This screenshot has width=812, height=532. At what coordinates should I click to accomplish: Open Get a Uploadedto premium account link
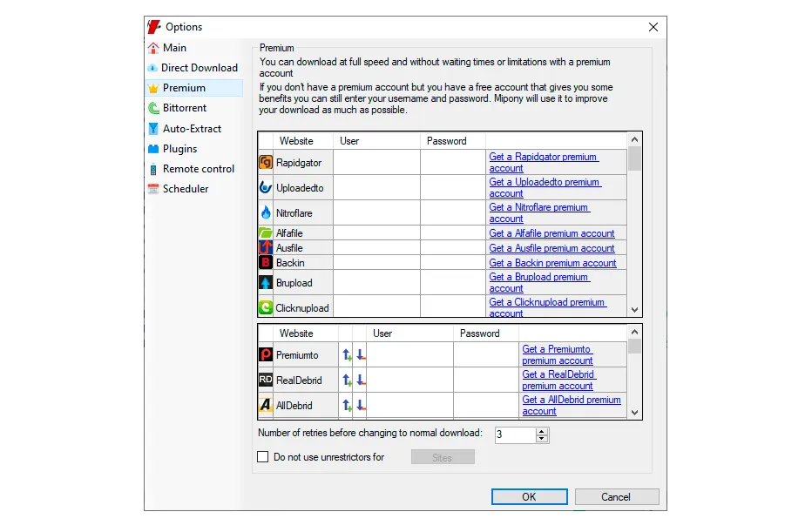545,187
